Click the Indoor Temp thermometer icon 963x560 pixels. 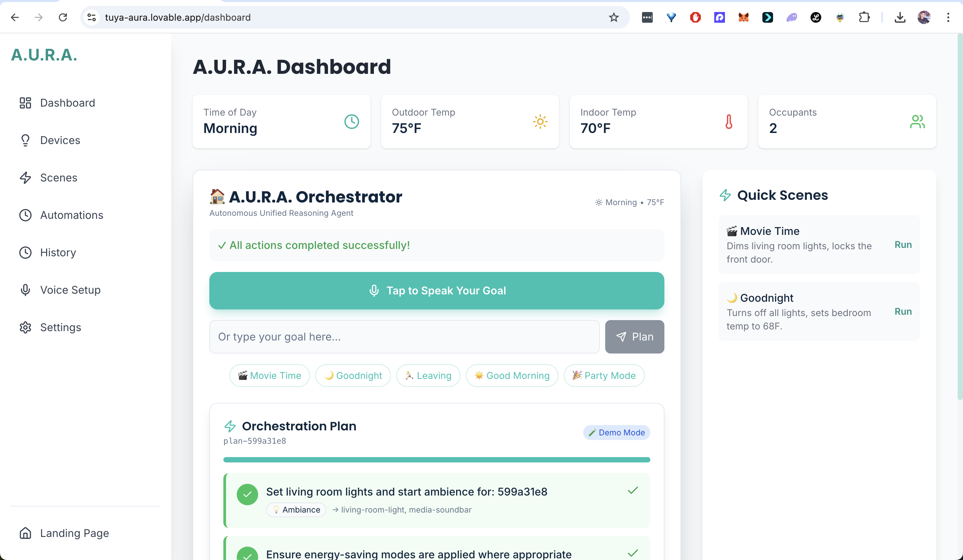point(728,122)
